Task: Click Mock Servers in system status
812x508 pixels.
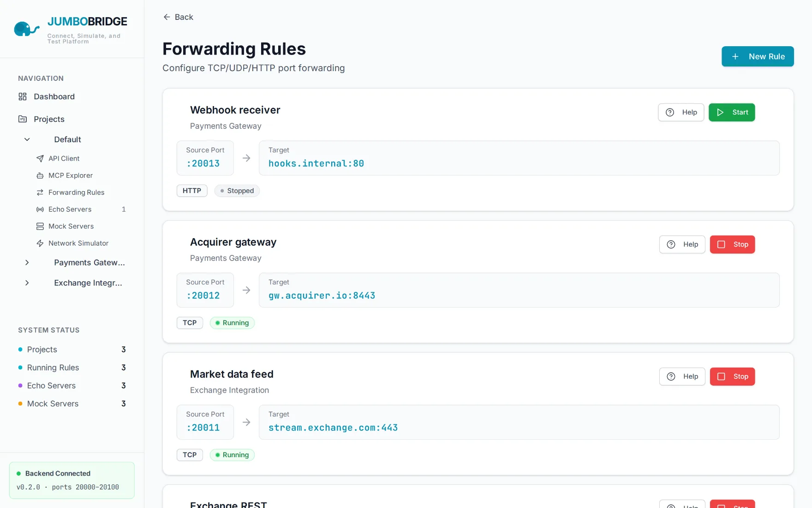Action: pos(72,404)
